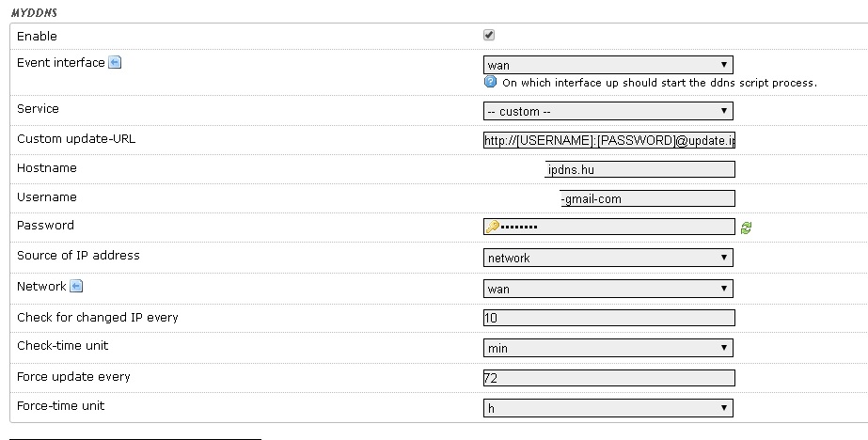868x440 pixels.
Task: Click the green reveal password icon
Action: [746, 228]
